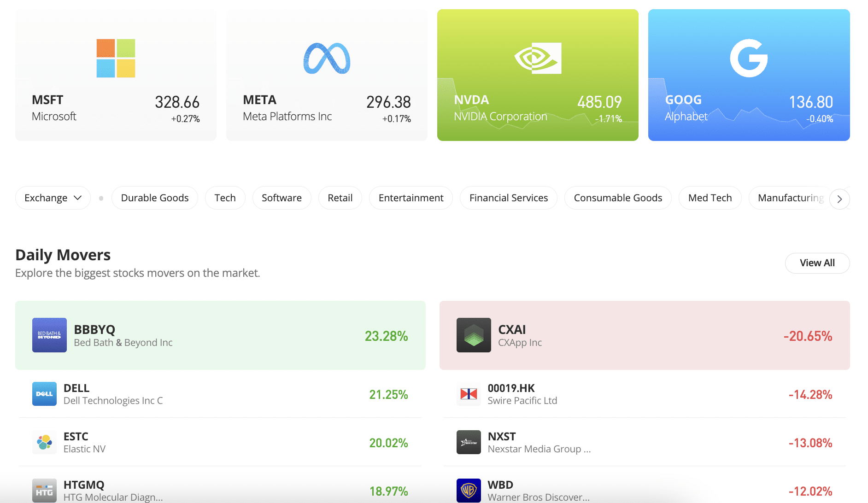Click the -20.65% CXAI loss value
868x503 pixels.
[x=808, y=336]
